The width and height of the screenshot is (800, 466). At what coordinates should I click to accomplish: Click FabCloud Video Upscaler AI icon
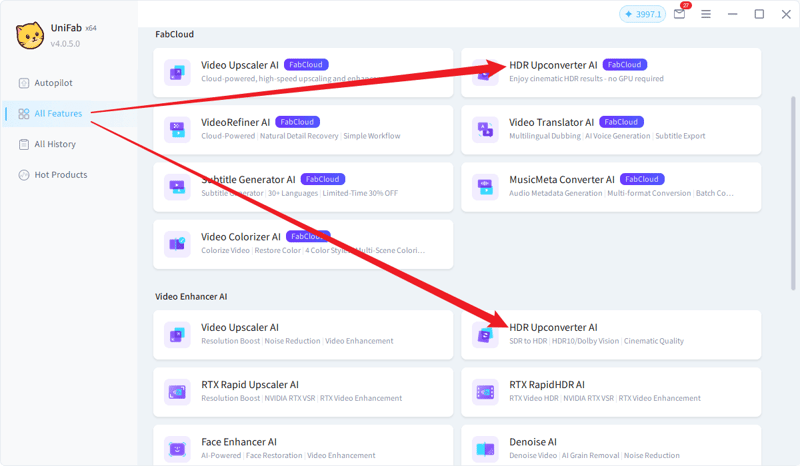pyautogui.click(x=177, y=72)
